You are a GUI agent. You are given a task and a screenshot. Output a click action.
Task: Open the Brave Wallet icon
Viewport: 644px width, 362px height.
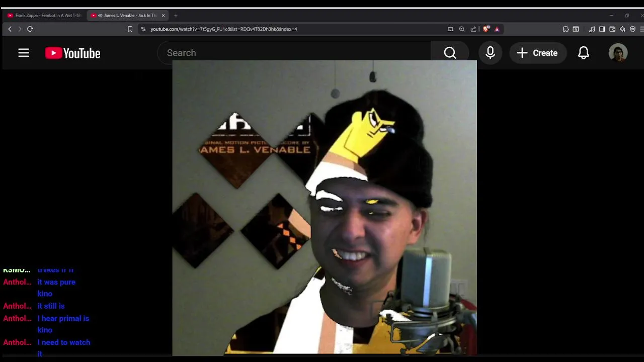(x=612, y=29)
